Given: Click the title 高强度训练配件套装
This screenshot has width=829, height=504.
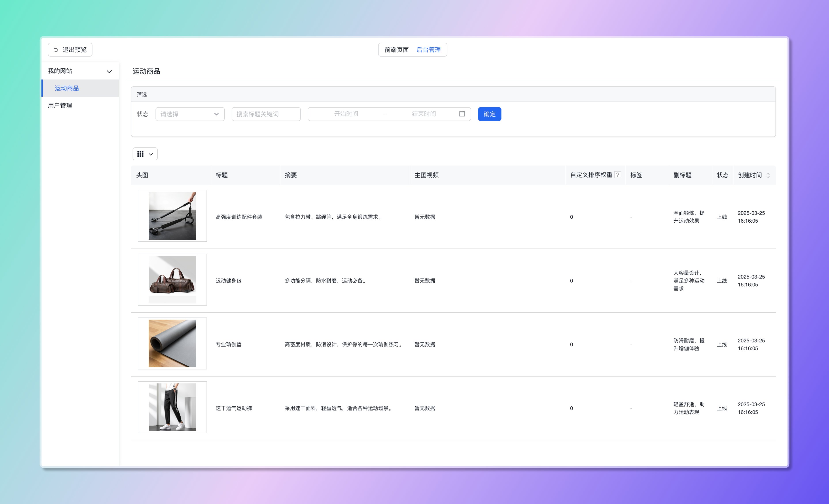Looking at the screenshot, I should (239, 217).
